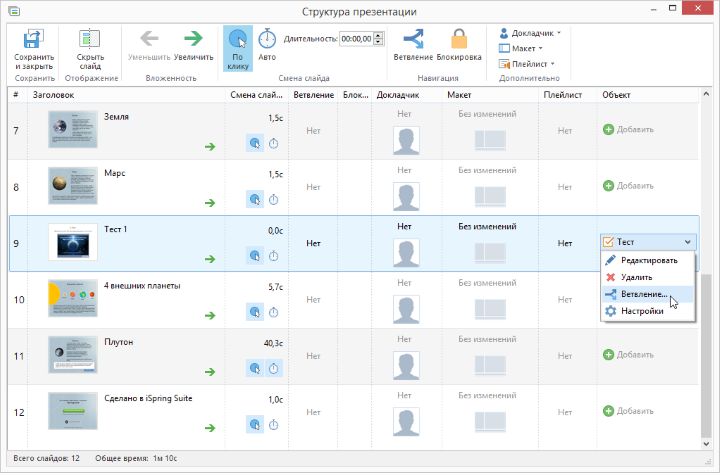Click the Заголовок column header
The width and height of the screenshot is (720, 473).
click(x=126, y=95)
